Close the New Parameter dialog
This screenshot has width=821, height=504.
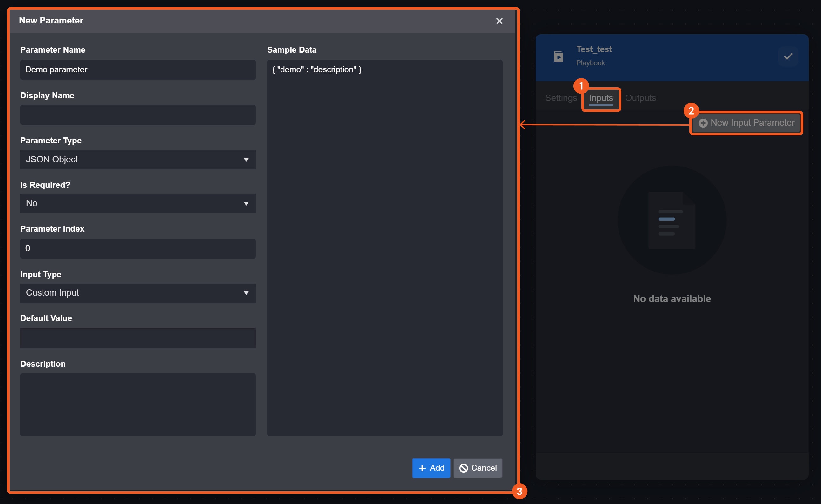pos(499,21)
